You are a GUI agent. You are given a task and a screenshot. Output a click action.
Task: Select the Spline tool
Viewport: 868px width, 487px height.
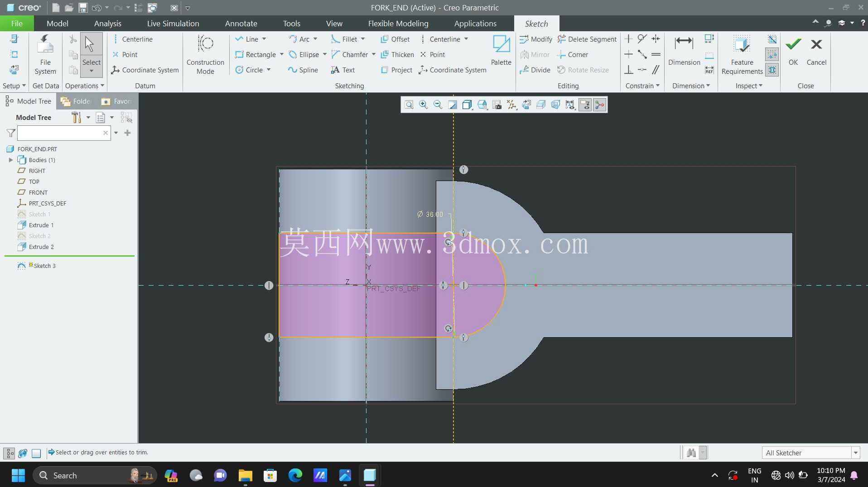[303, 70]
